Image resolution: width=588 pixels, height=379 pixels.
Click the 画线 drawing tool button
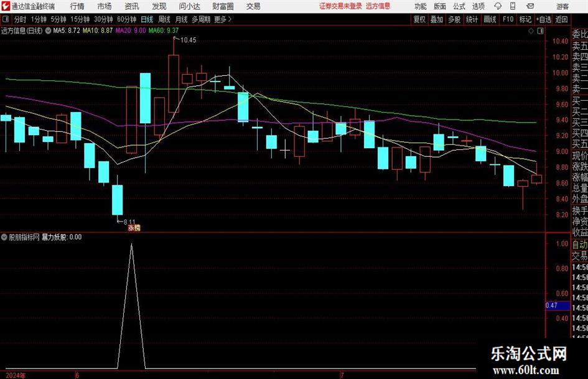[x=490, y=19]
